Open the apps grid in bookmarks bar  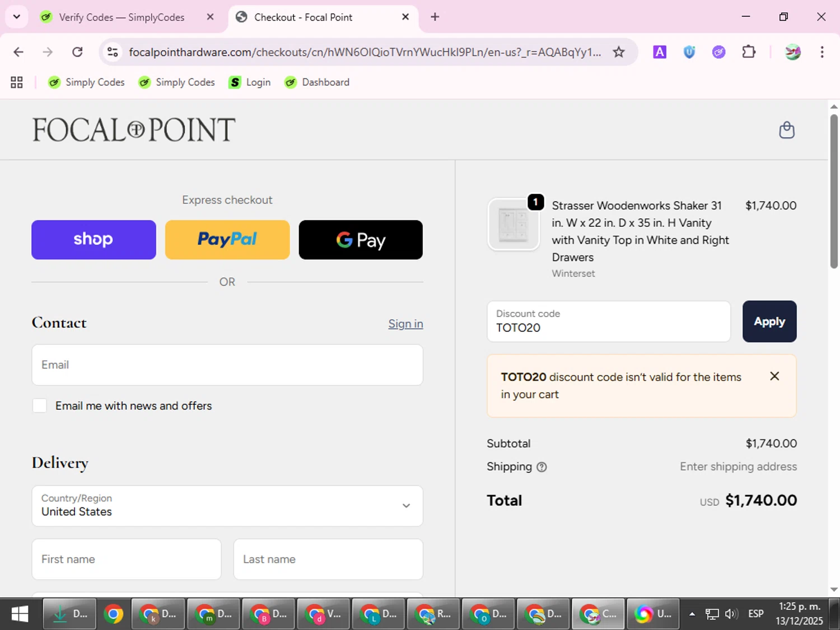[17, 82]
